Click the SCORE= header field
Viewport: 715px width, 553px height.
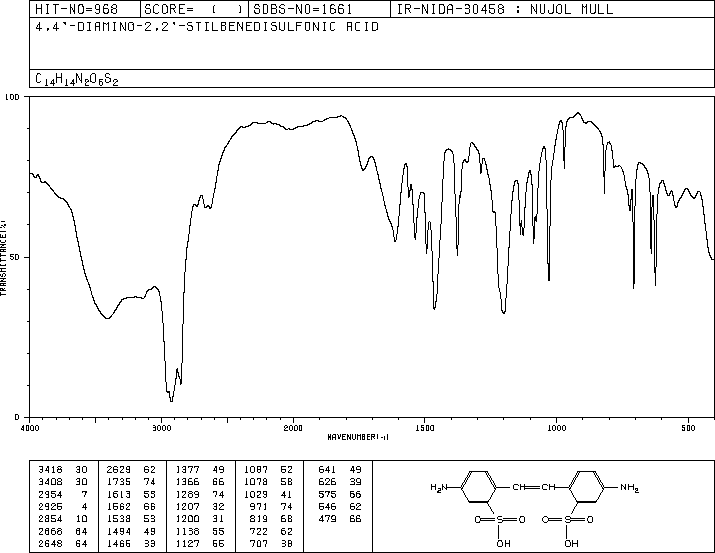(x=193, y=9)
